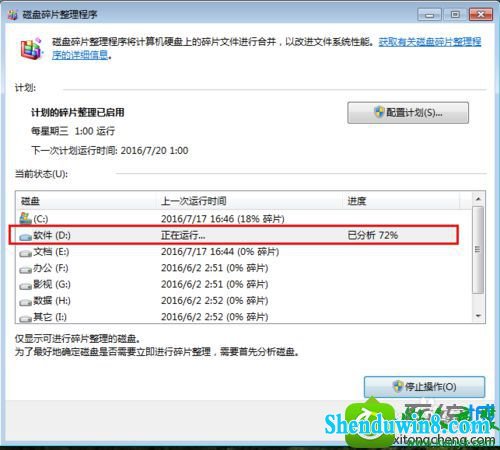Click the 配置计划(S)... button

click(408, 113)
